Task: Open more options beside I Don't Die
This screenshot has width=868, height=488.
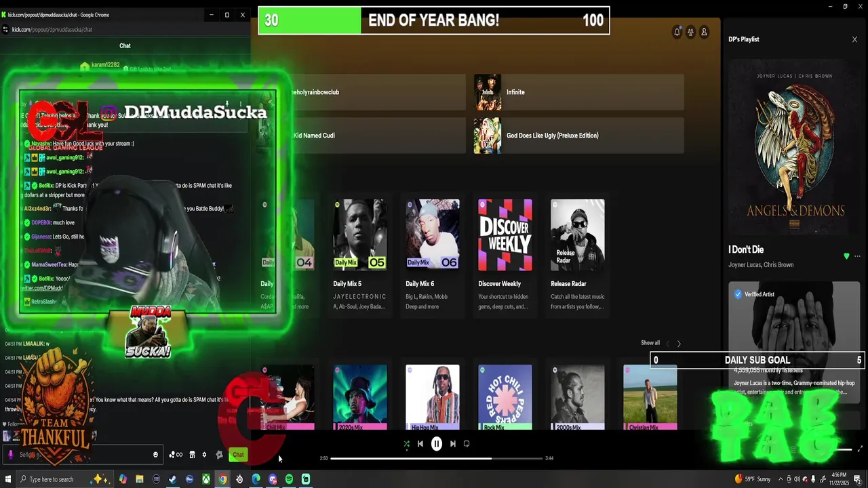Action: point(857,256)
